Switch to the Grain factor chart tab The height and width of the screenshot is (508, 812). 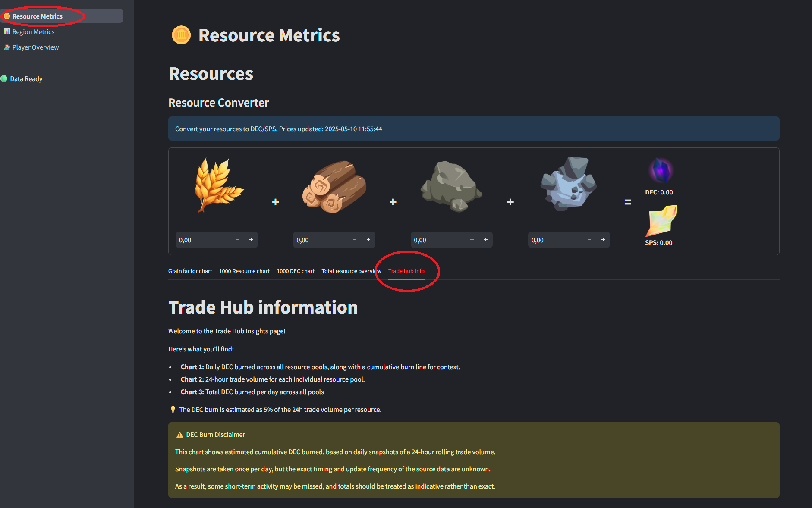point(190,271)
